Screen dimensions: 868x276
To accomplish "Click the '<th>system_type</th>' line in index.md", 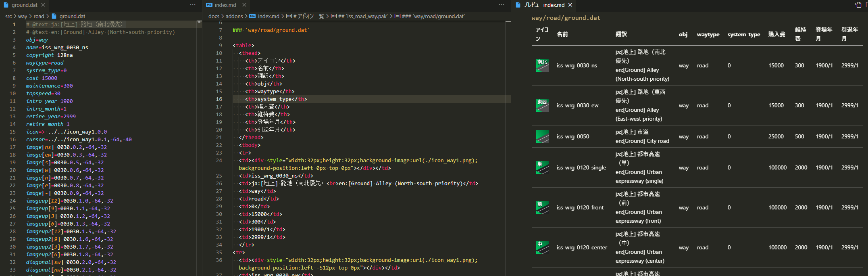I will pyautogui.click(x=276, y=99).
